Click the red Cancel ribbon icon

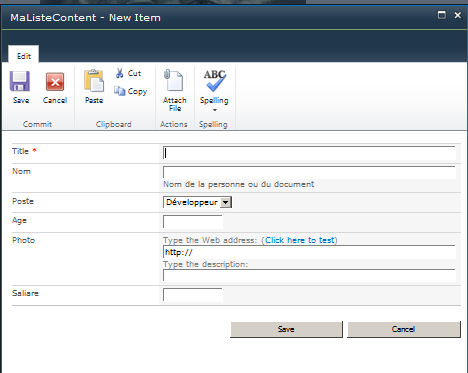tap(55, 82)
